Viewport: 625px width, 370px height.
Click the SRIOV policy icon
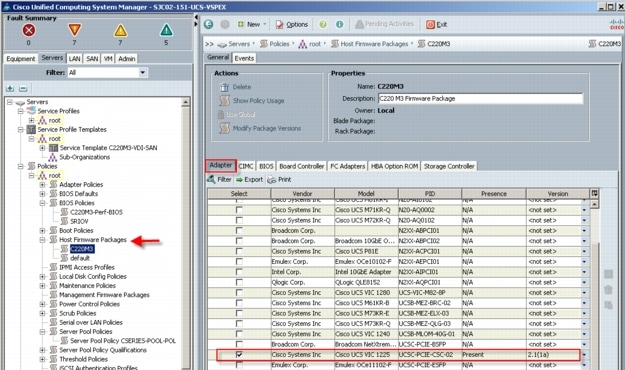[64, 221]
